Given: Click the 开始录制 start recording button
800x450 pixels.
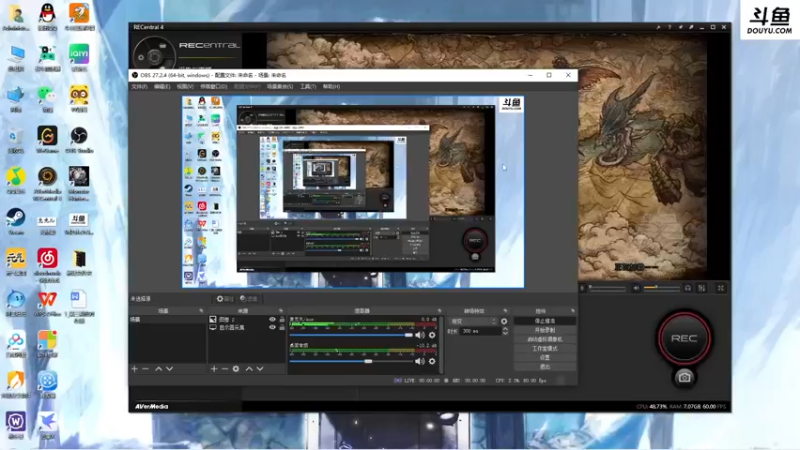Looking at the screenshot, I should 544,330.
